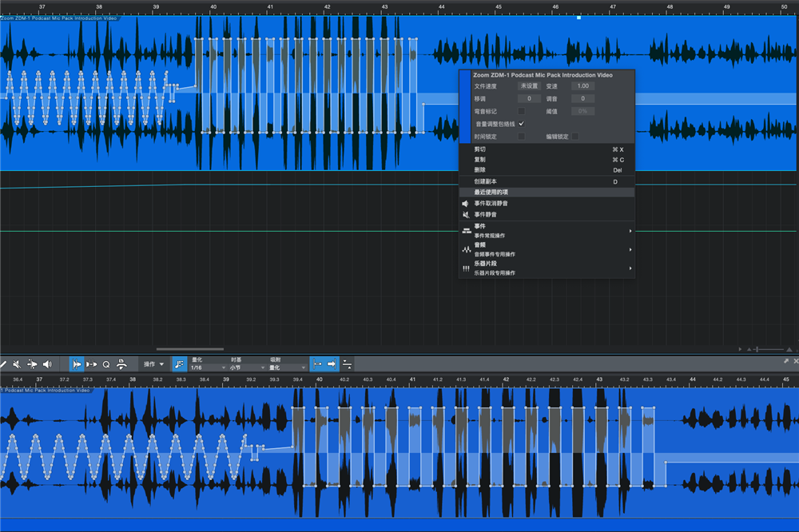Adjust the zoom slider at the arrangement's lower right
The image size is (799, 532).
point(769,350)
